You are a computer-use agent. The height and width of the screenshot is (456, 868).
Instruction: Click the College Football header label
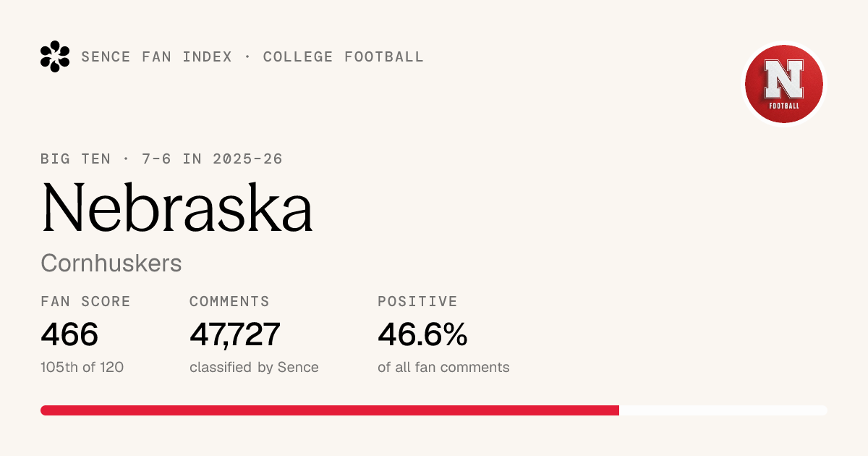coord(344,57)
